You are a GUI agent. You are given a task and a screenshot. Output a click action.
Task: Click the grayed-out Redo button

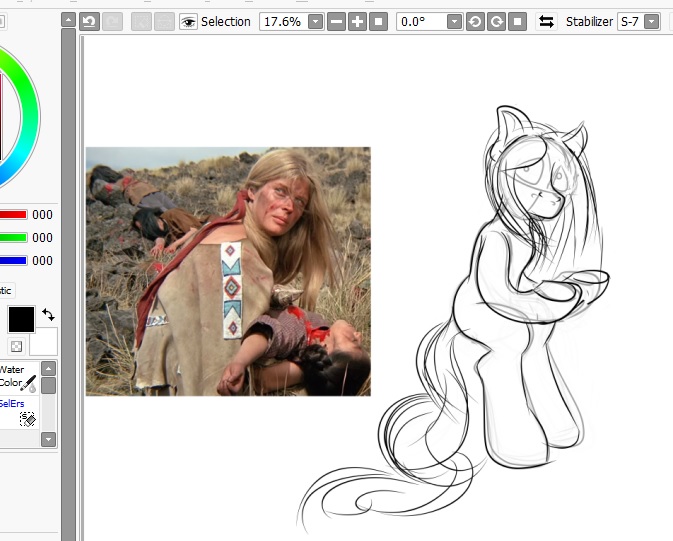[112, 21]
